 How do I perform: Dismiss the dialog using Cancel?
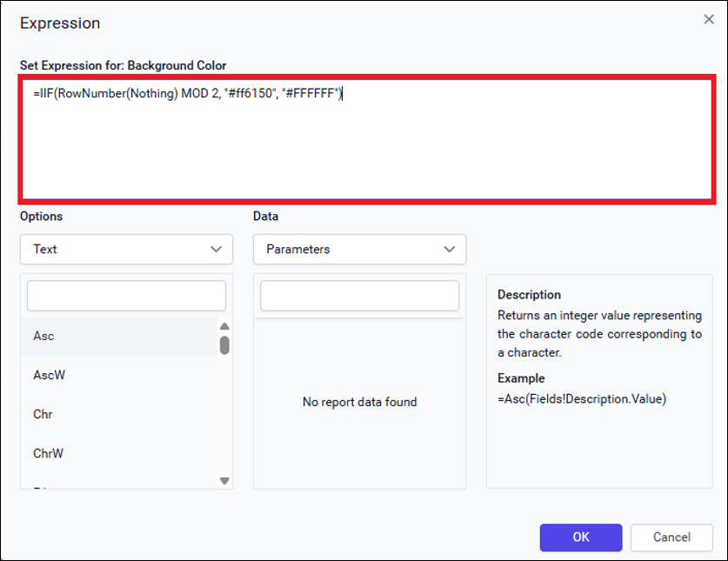click(671, 538)
